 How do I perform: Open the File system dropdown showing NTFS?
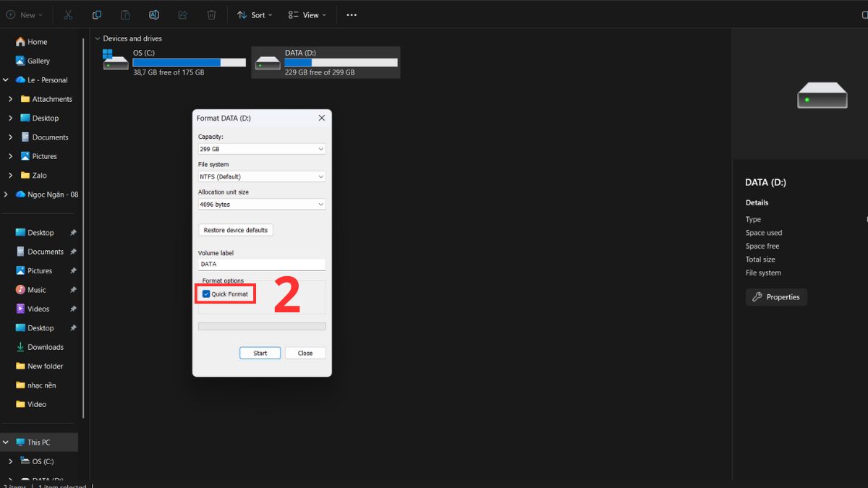click(x=261, y=176)
